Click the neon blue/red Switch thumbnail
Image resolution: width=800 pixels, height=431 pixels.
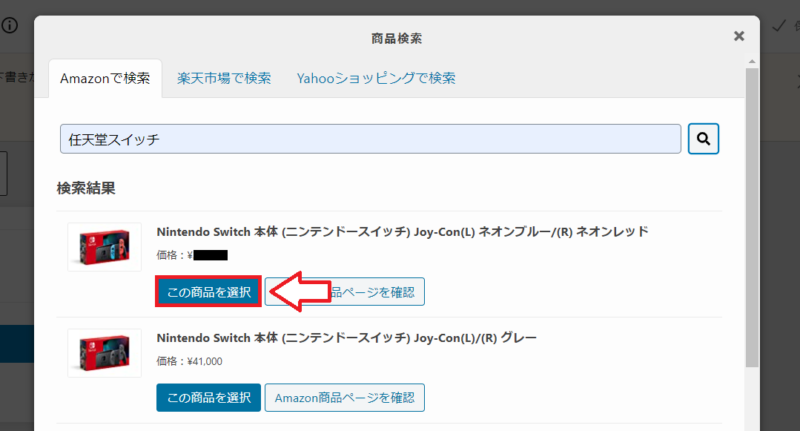click(105, 247)
